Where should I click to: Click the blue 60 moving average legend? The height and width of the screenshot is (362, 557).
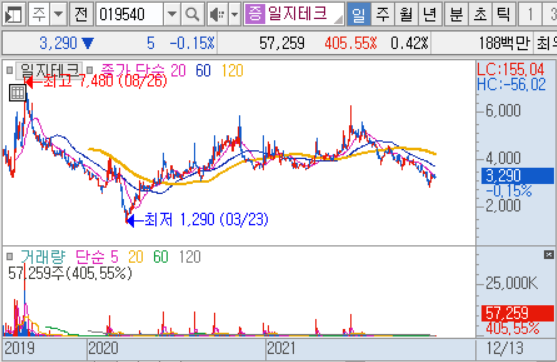[x=203, y=71]
